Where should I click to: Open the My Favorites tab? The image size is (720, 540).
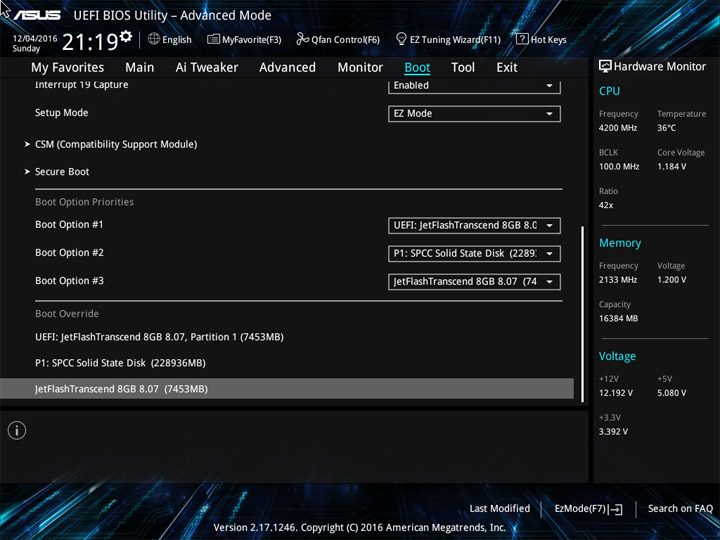(x=68, y=68)
